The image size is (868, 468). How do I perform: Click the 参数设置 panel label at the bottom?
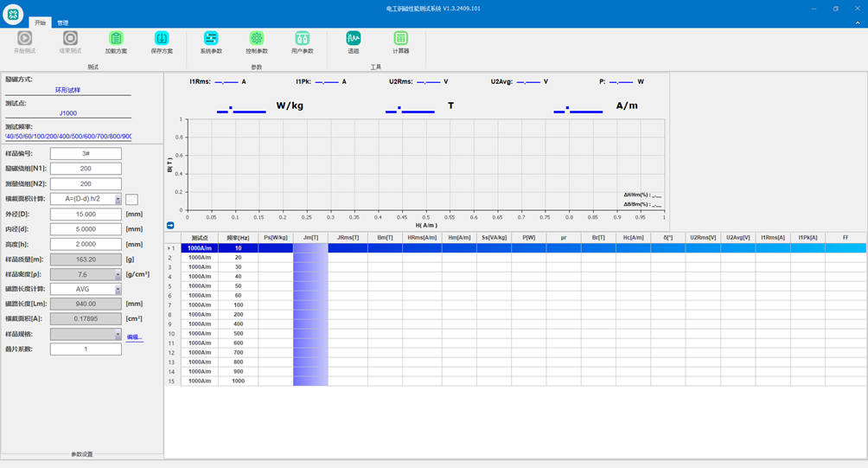coord(82,454)
